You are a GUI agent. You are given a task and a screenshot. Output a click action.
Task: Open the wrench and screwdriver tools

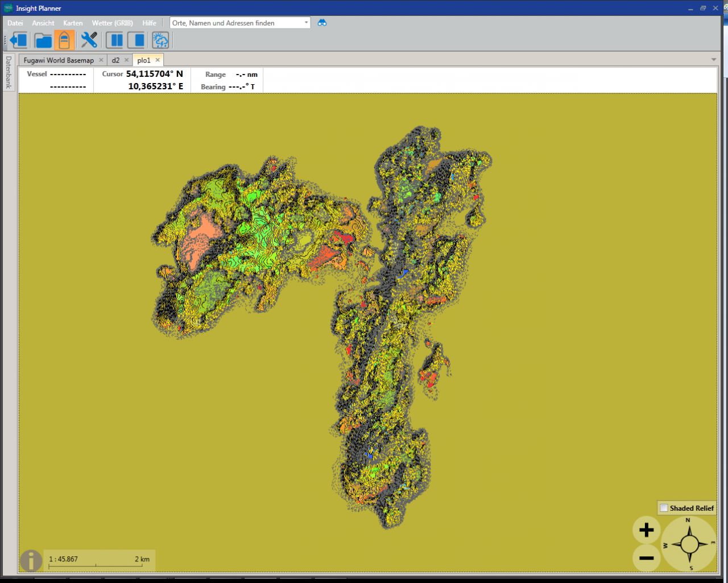point(89,40)
